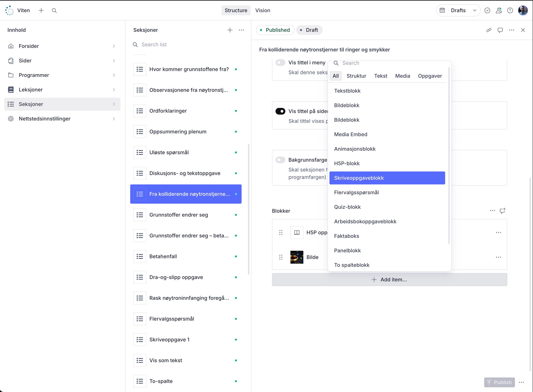Switch to the Oppgaver filter tab
Viewport: 533px width, 392px height.
coord(430,76)
